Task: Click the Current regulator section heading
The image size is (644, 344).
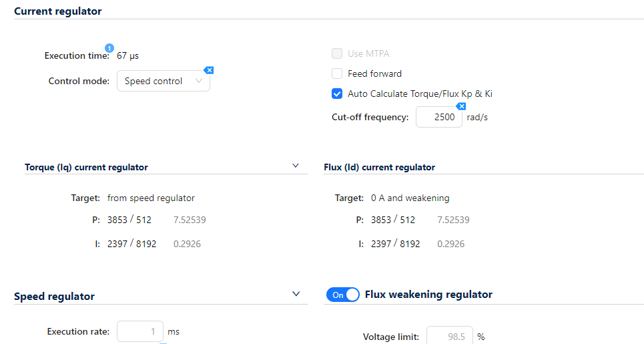Action: coord(58,11)
